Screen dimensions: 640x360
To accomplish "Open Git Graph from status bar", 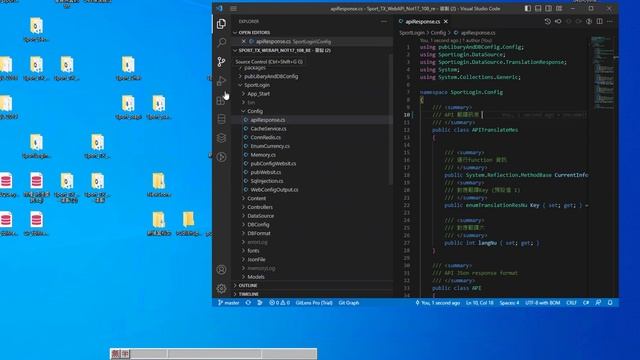I will (x=349, y=303).
